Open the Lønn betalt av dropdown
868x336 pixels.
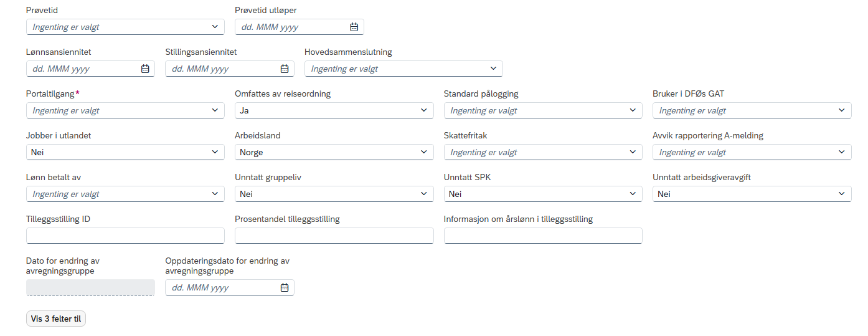click(x=125, y=194)
